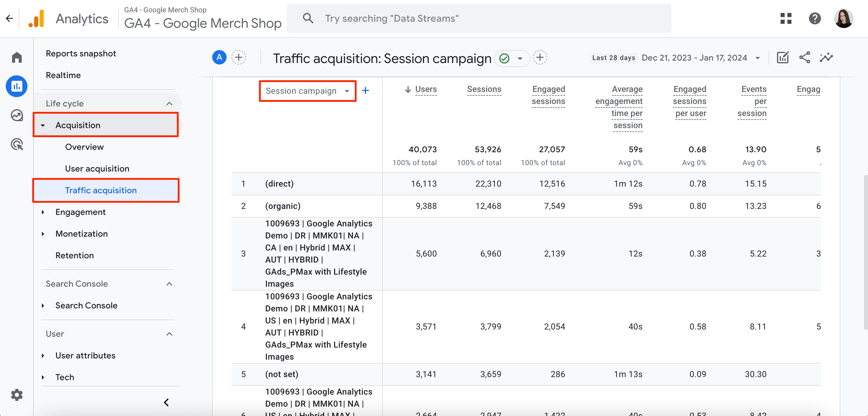The height and width of the screenshot is (416, 868).
Task: Open Acquisition Overview
Action: click(x=85, y=147)
